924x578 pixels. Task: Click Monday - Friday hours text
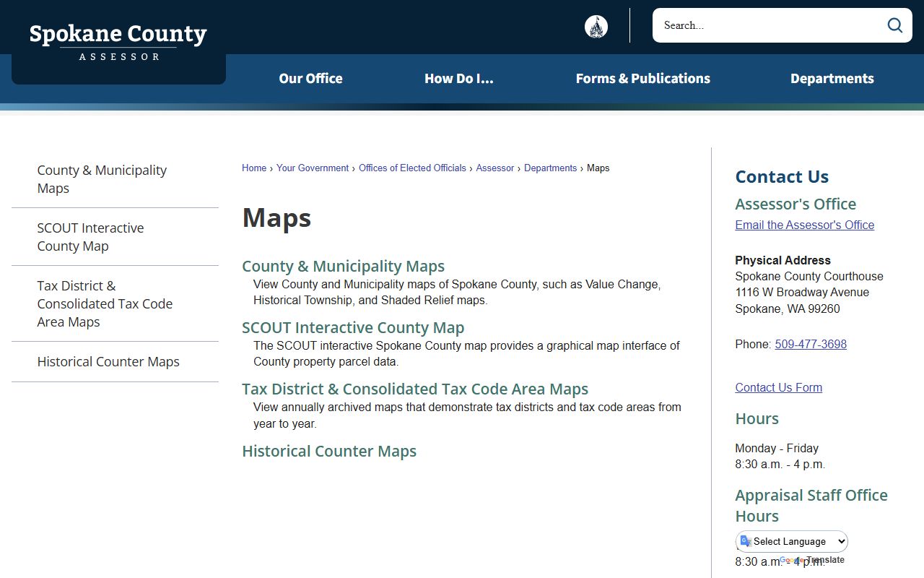pos(777,448)
